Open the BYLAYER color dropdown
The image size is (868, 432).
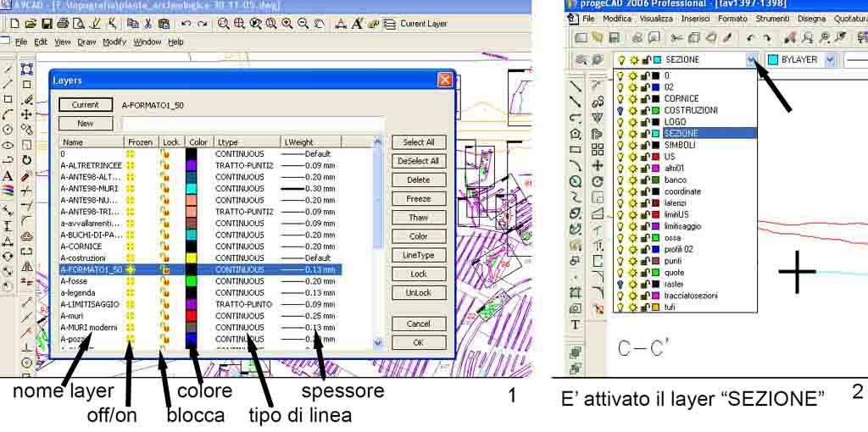tap(830, 60)
